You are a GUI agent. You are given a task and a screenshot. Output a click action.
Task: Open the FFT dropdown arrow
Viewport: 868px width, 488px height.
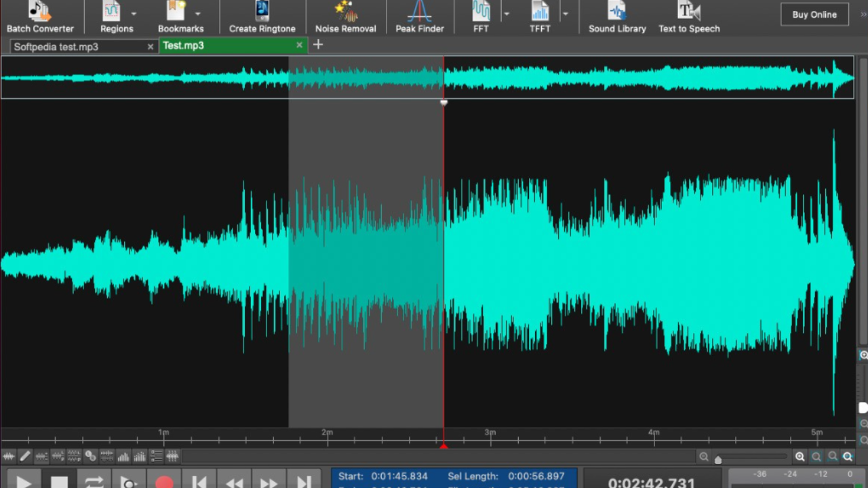tap(506, 14)
